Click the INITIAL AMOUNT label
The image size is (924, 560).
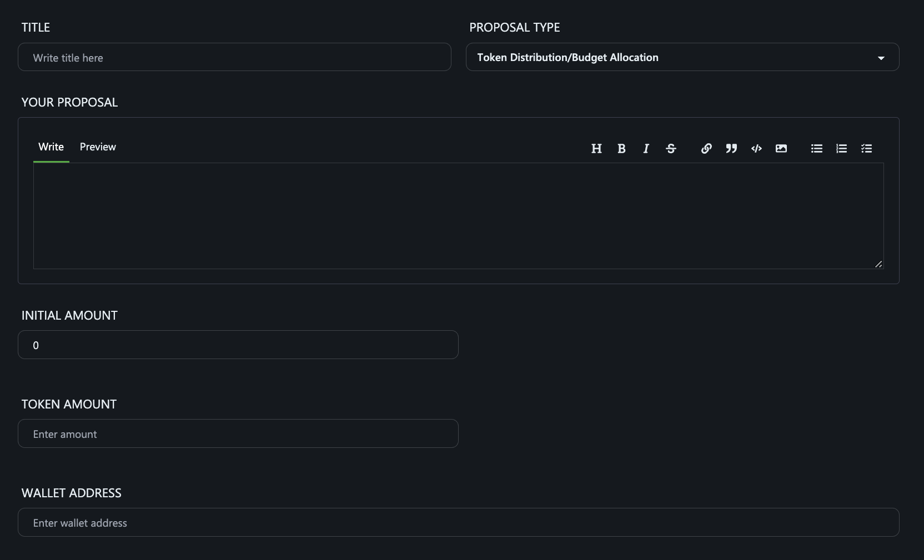pyautogui.click(x=69, y=315)
